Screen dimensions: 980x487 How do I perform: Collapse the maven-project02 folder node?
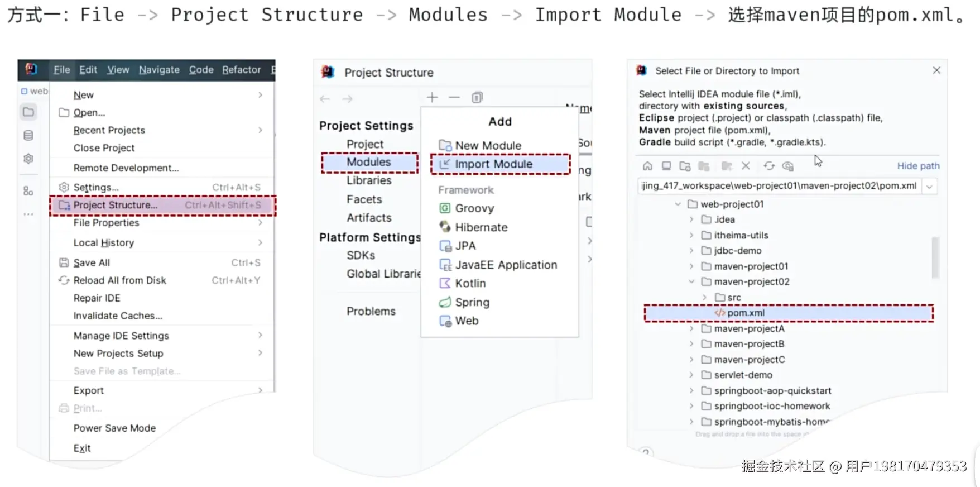click(691, 281)
